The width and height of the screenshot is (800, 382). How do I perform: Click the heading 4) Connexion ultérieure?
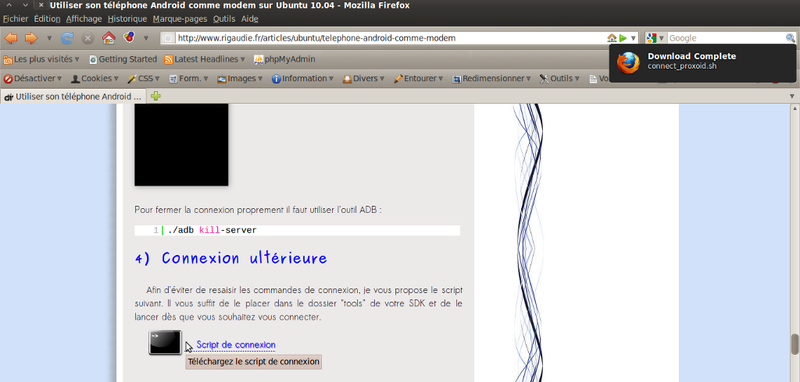coord(231,258)
